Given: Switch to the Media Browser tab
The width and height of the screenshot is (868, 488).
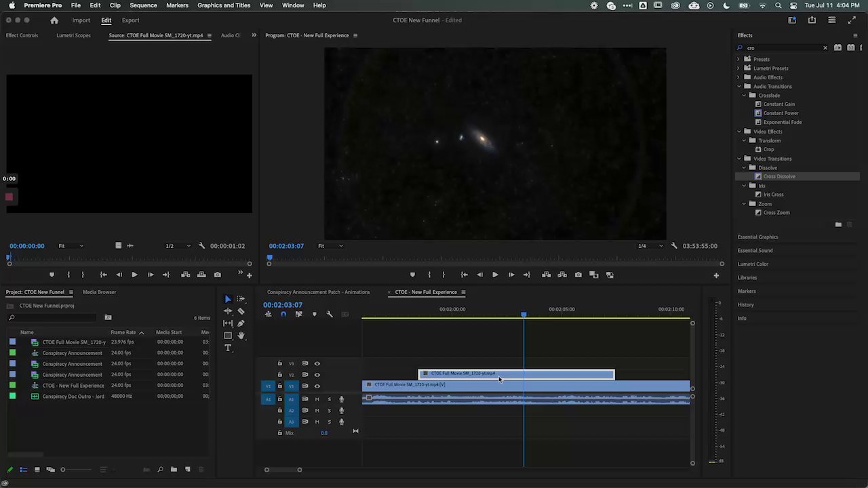Looking at the screenshot, I should (99, 292).
